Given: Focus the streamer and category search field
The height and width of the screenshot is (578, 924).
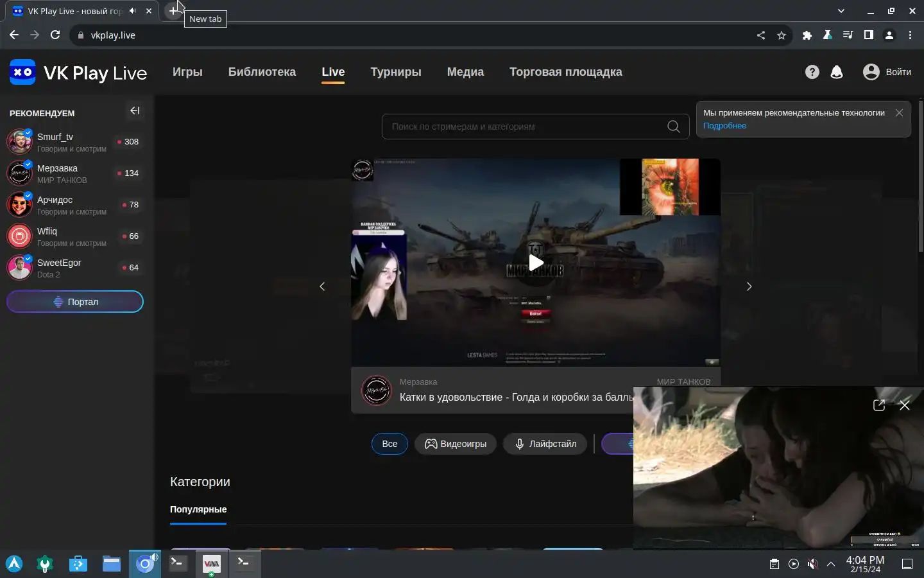Looking at the screenshot, I should click(x=535, y=127).
